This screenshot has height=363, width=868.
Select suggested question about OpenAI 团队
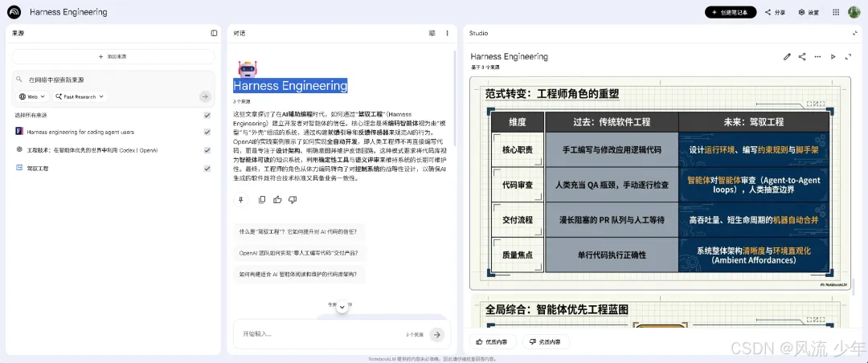click(300, 253)
